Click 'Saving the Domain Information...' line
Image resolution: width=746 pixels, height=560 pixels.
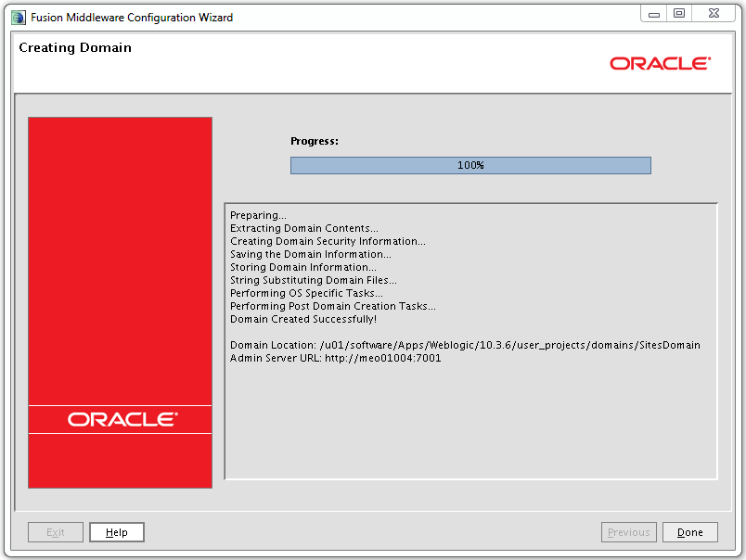pyautogui.click(x=311, y=254)
